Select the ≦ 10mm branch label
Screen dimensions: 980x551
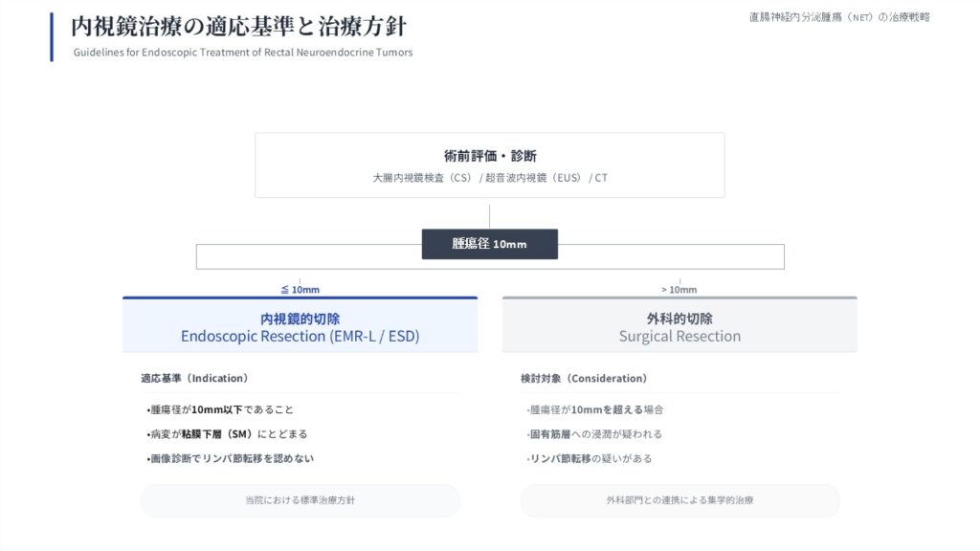point(300,290)
